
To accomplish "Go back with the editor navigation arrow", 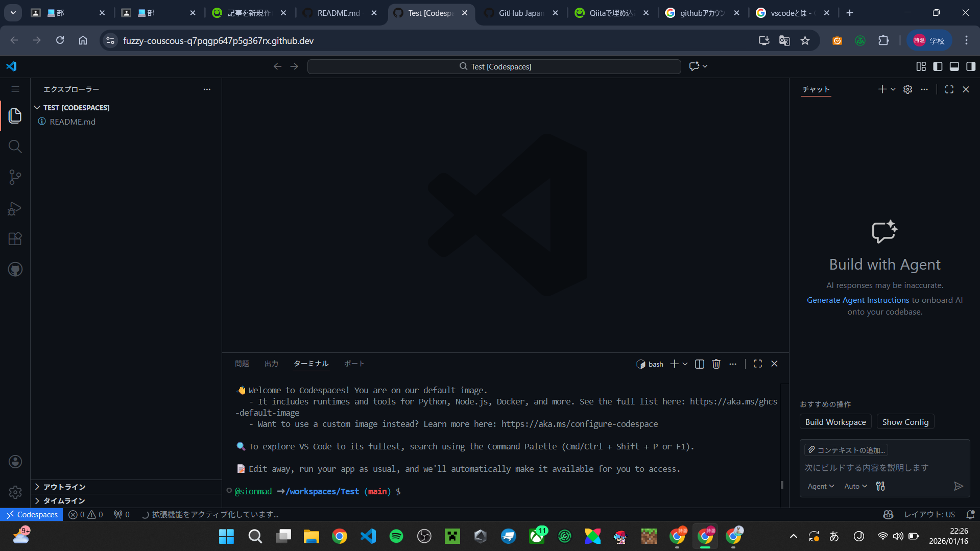I will click(277, 66).
